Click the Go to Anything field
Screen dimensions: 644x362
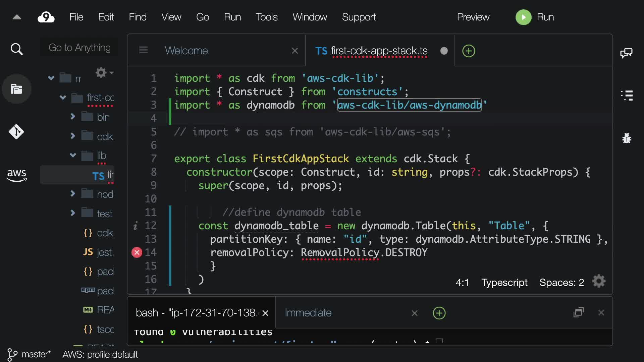click(x=79, y=48)
